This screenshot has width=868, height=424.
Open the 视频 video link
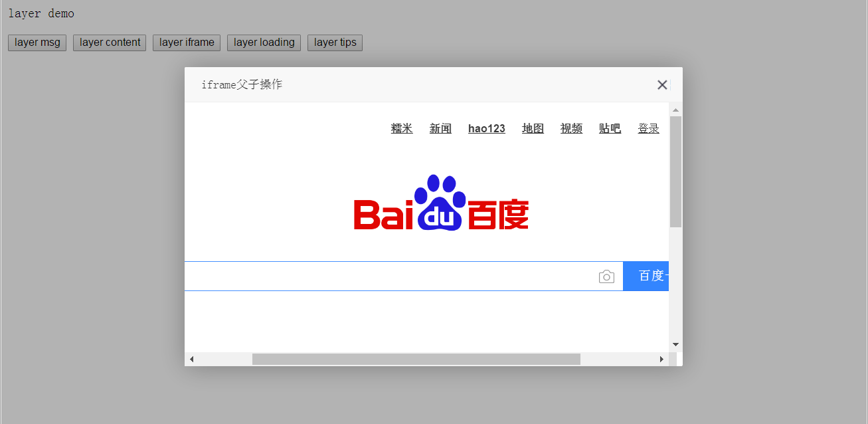[x=571, y=128]
